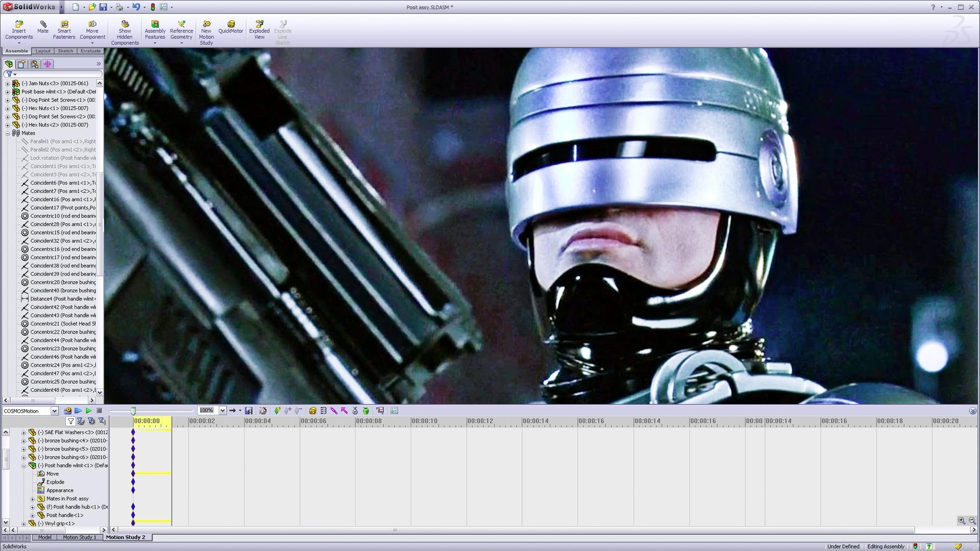Click the motion timeline Calculate icon
The height and width of the screenshot is (551, 980).
click(x=67, y=411)
